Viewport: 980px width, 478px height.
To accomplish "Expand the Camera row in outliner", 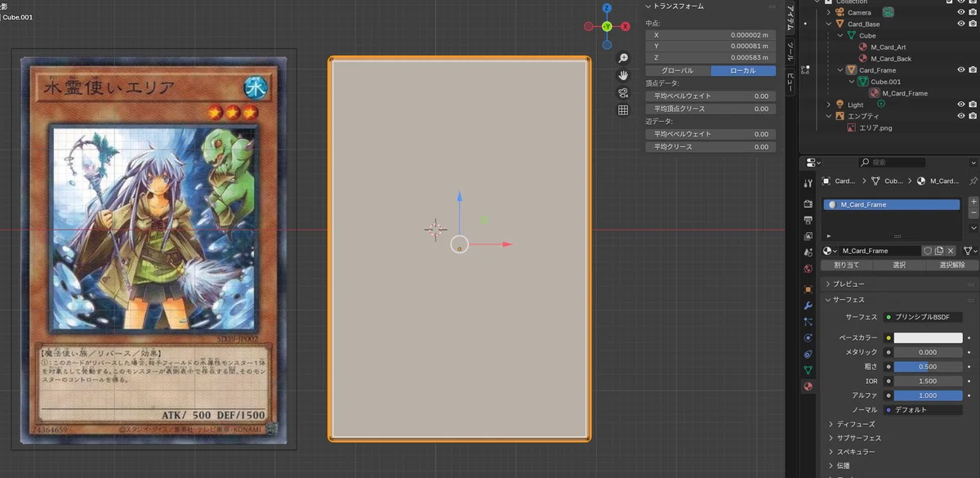I will (x=829, y=12).
